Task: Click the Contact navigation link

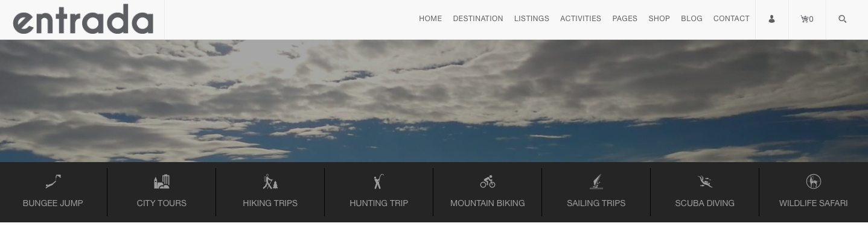Action: (732, 19)
